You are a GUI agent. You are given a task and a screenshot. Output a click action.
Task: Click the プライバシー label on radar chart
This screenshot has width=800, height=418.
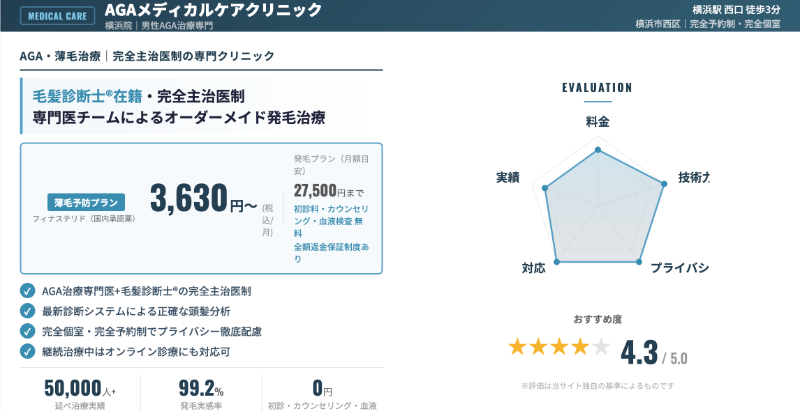679,268
